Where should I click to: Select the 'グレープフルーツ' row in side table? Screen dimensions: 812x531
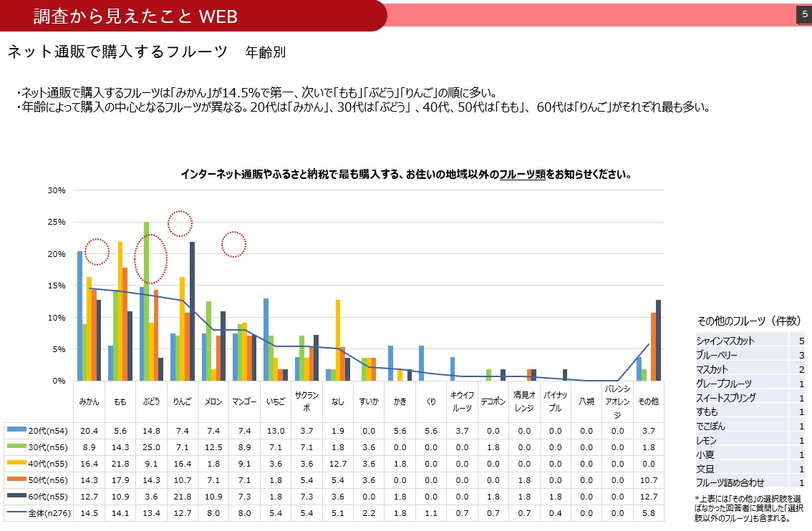point(749,384)
